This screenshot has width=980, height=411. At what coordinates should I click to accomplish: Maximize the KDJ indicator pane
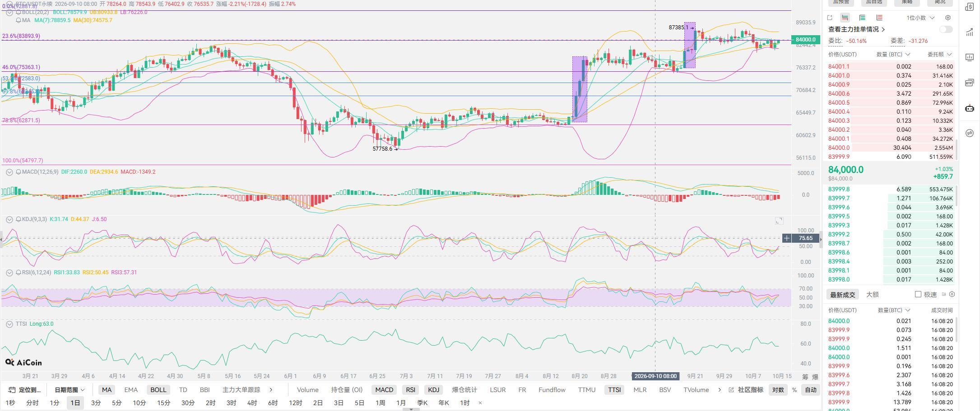tap(779, 221)
